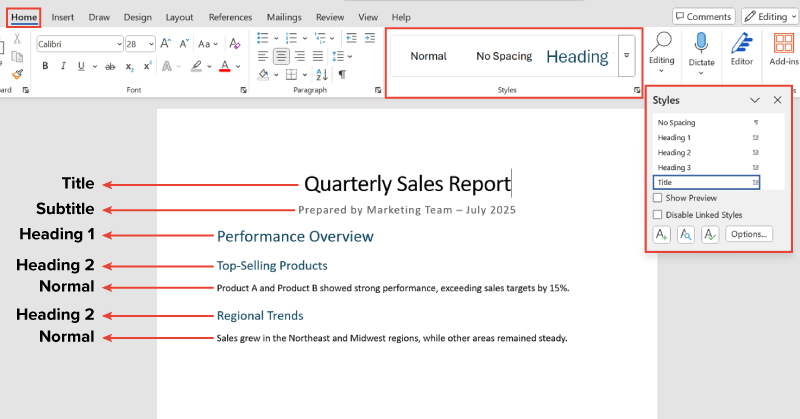Open the Style Inspector icon
Viewport: 800px width, 419px height.
coord(686,234)
